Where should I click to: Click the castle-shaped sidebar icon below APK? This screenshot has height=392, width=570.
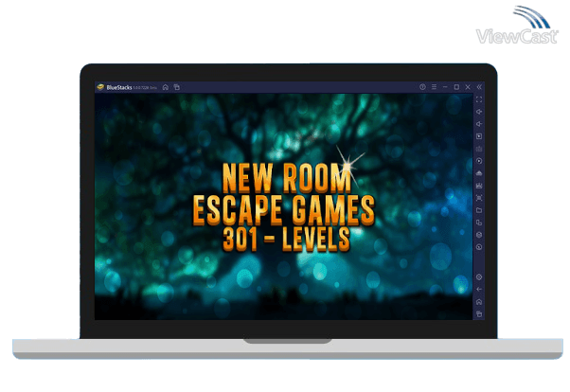click(x=479, y=186)
